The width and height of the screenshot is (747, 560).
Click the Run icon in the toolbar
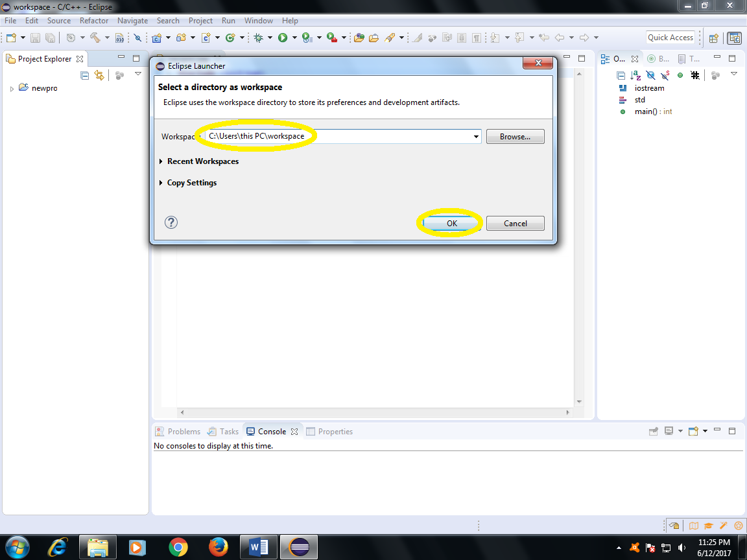[x=283, y=38]
